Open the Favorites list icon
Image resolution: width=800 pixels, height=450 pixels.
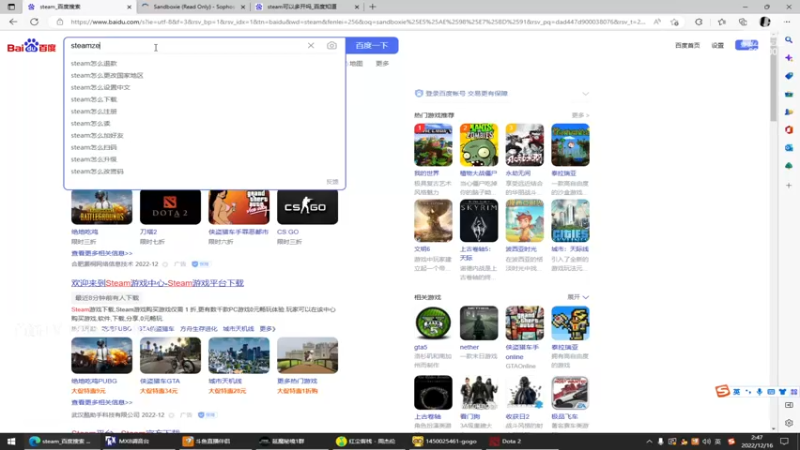(x=721, y=22)
